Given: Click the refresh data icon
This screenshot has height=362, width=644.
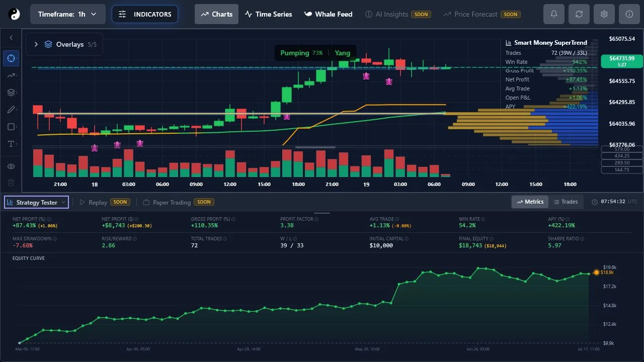Looking at the screenshot, I should point(579,14).
